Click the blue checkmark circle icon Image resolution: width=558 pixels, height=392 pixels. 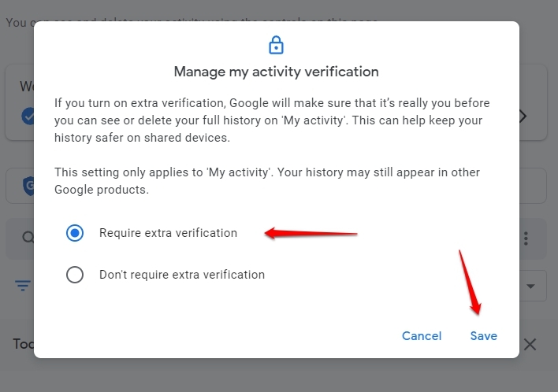[28, 116]
